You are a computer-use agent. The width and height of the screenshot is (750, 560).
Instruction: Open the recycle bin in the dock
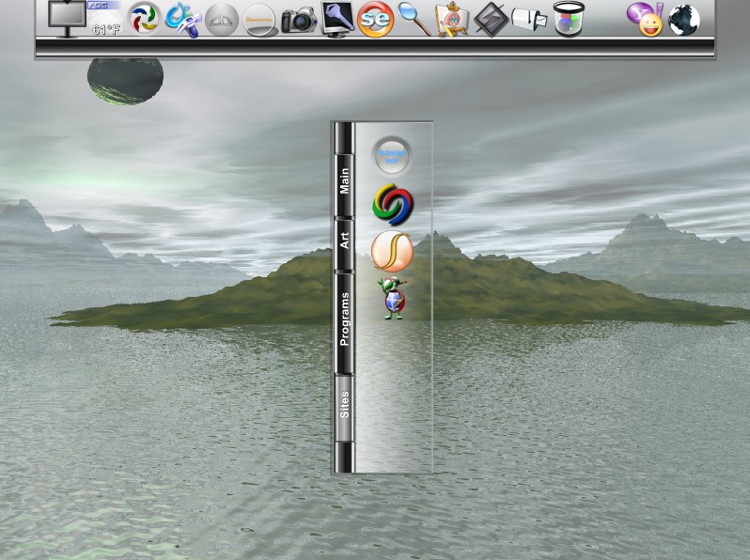click(570, 19)
